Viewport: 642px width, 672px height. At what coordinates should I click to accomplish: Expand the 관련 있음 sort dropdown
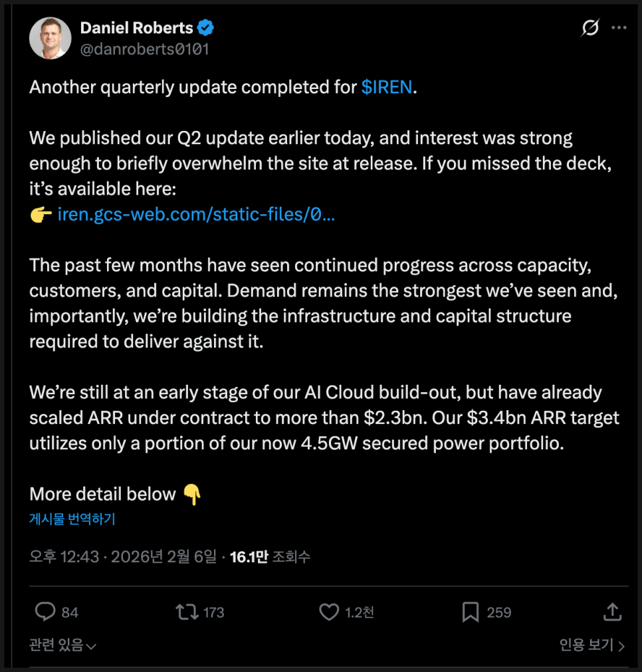tap(63, 645)
